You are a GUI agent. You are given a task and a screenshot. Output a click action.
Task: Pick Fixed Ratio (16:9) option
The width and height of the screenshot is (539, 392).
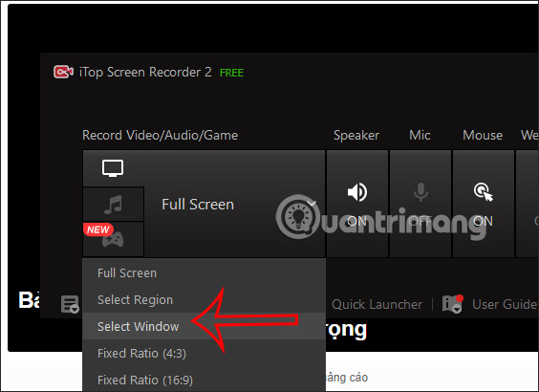pos(204,380)
